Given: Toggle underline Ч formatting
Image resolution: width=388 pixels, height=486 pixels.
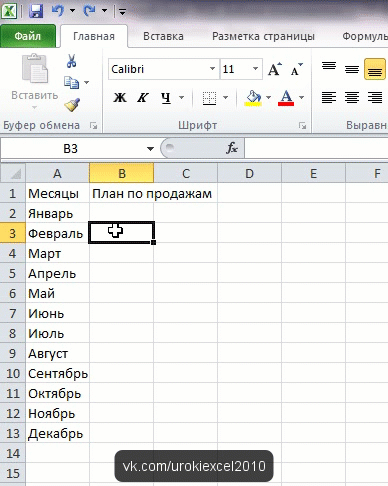Looking at the screenshot, I should (x=166, y=98).
